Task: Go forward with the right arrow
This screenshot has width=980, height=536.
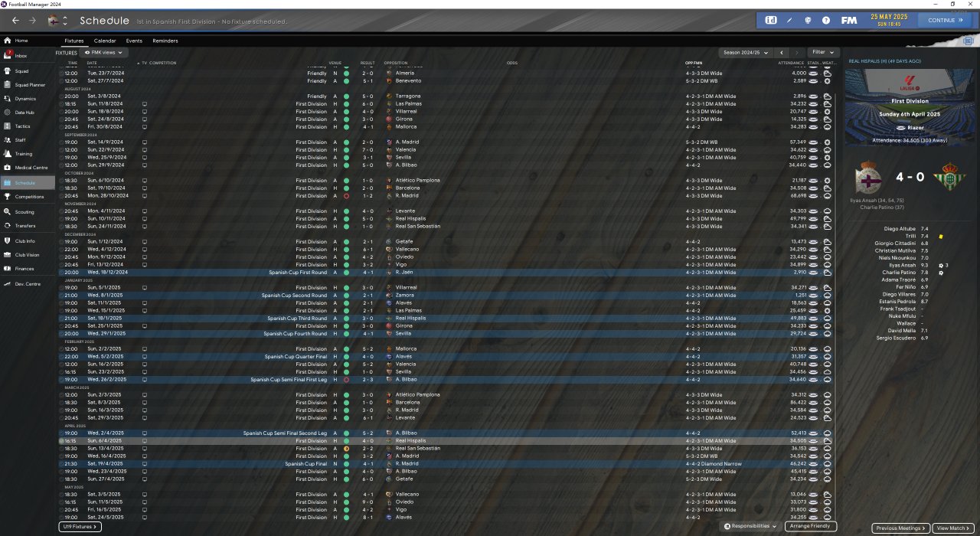Action: (x=32, y=20)
